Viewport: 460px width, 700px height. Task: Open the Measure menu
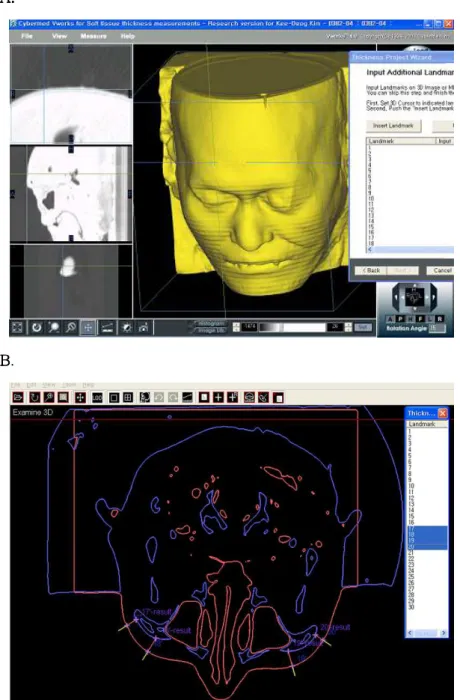pyautogui.click(x=93, y=36)
